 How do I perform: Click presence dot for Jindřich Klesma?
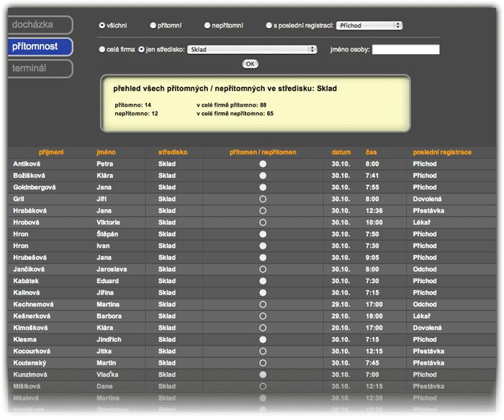263,339
